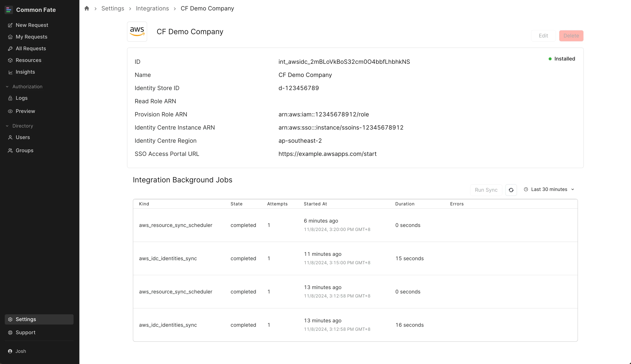This screenshot has height=364, width=631.
Task: Select Settings in the sidebar
Action: [26, 319]
